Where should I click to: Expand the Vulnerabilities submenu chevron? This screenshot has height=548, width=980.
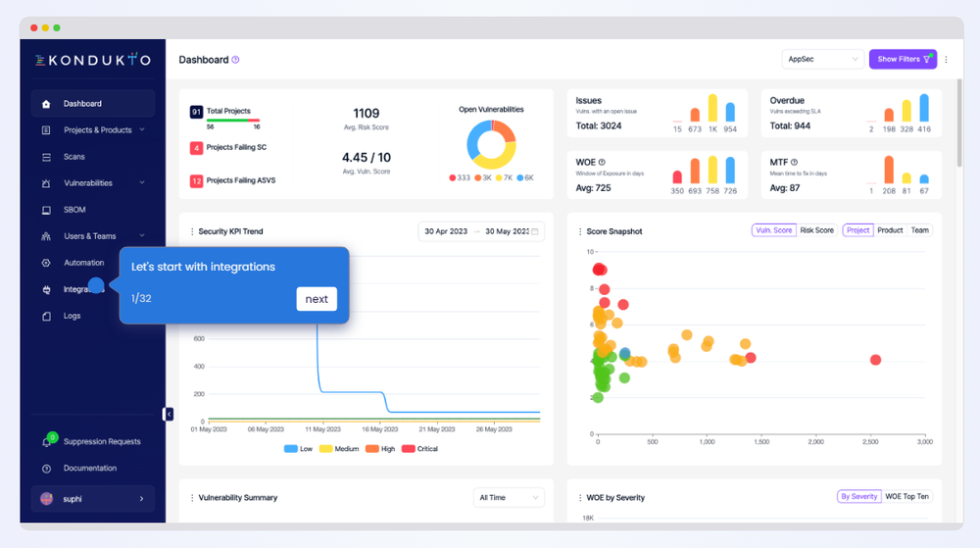[142, 182]
